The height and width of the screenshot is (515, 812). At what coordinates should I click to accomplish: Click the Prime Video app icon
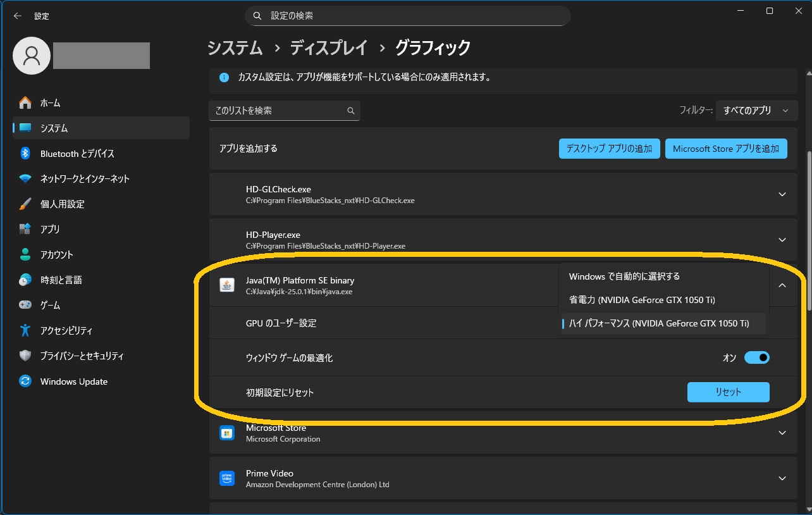226,478
